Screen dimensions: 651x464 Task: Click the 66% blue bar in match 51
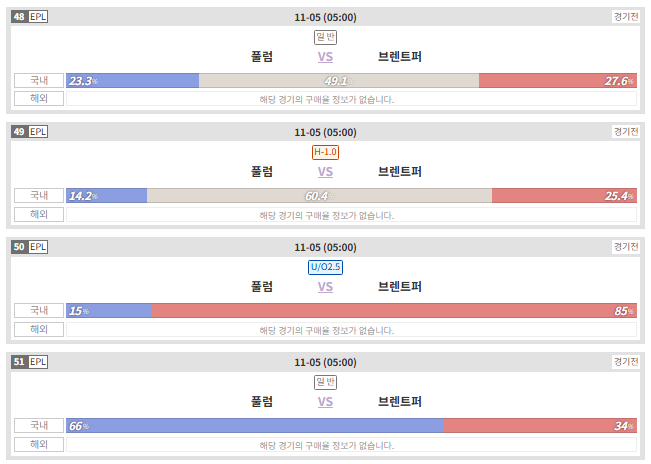coord(255,425)
